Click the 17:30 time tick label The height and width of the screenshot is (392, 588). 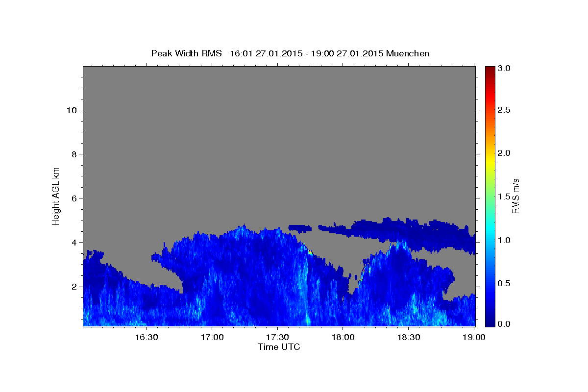[x=277, y=337]
